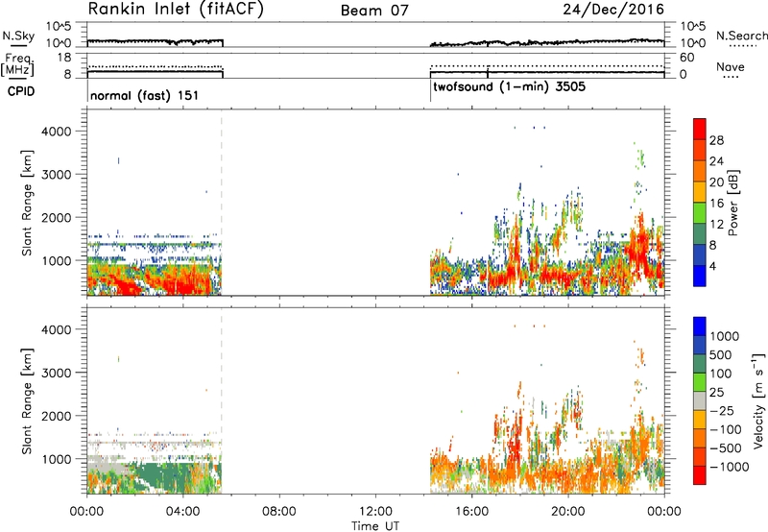Select the red swatch above 28 dB
This screenshot has width=768, height=532.
[700, 129]
